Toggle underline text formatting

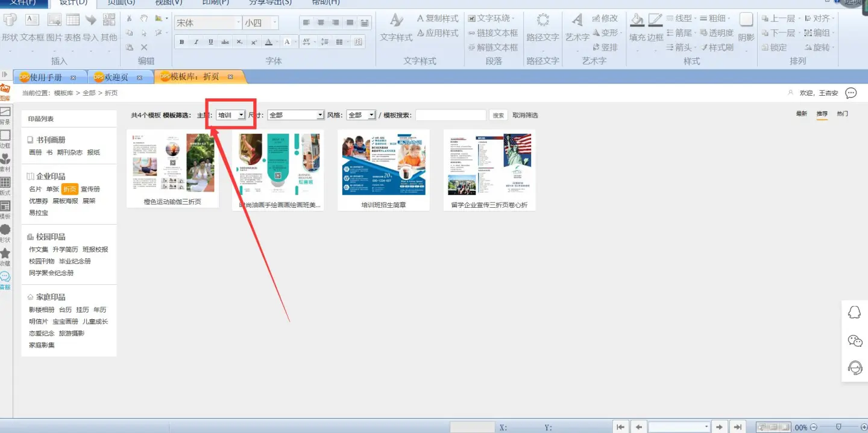pos(210,42)
